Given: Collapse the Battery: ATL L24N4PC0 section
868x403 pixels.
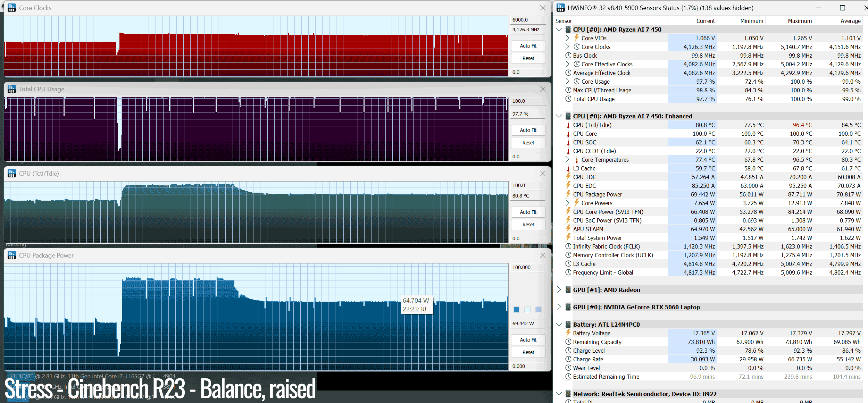Looking at the screenshot, I should [559, 324].
